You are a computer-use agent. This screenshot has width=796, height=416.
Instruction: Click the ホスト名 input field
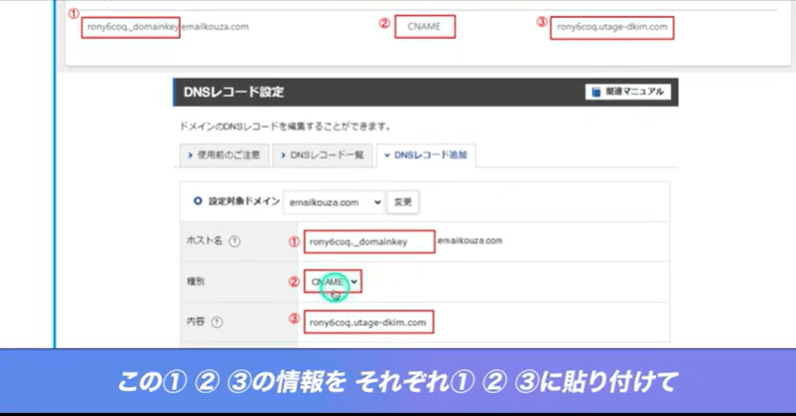coord(370,241)
